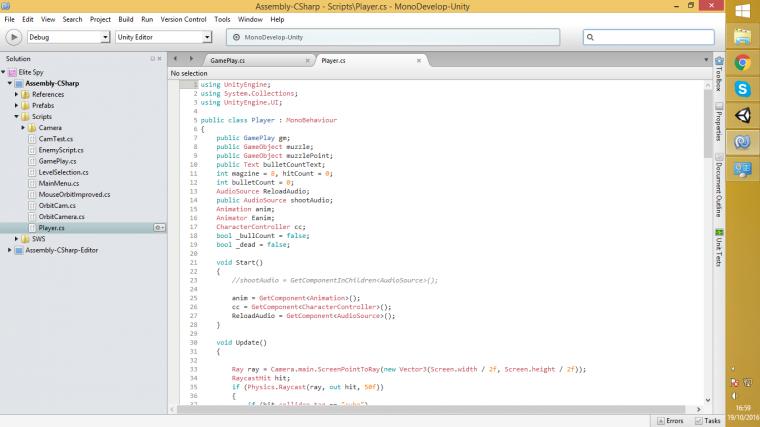Open the Unity Editor target dropdown

(164, 37)
